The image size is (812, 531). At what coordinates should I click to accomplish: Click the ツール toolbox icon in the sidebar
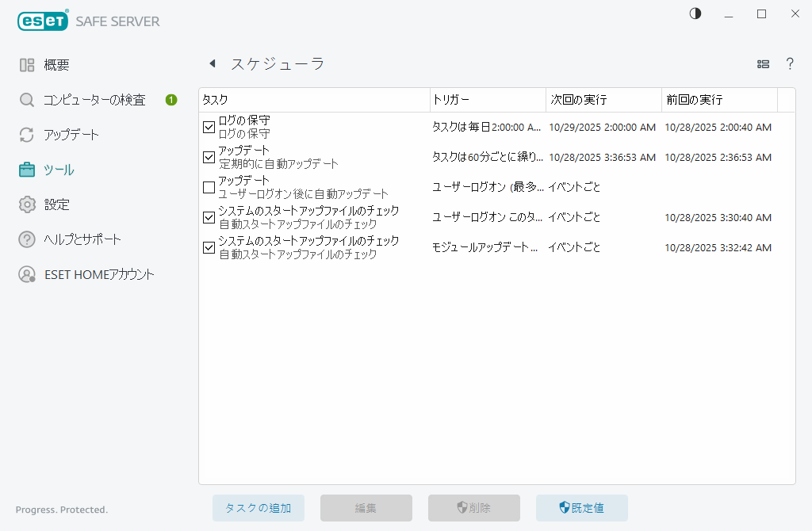tap(26, 170)
